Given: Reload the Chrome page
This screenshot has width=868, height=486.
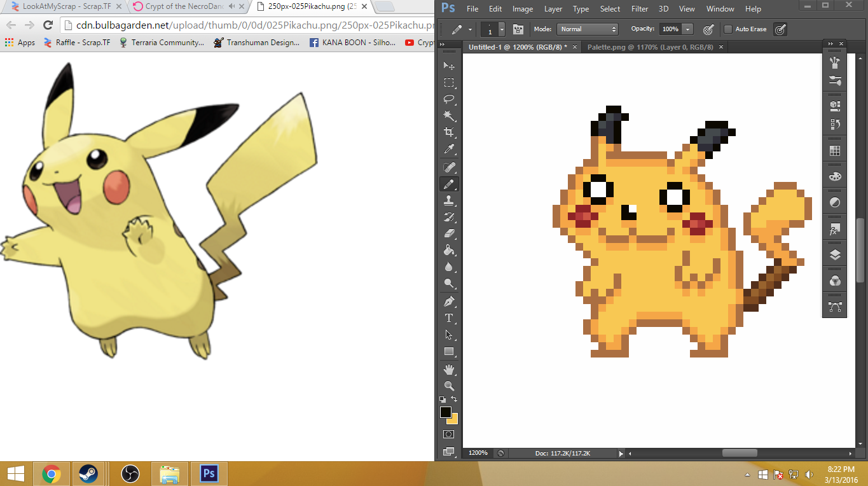Looking at the screenshot, I should click(48, 25).
